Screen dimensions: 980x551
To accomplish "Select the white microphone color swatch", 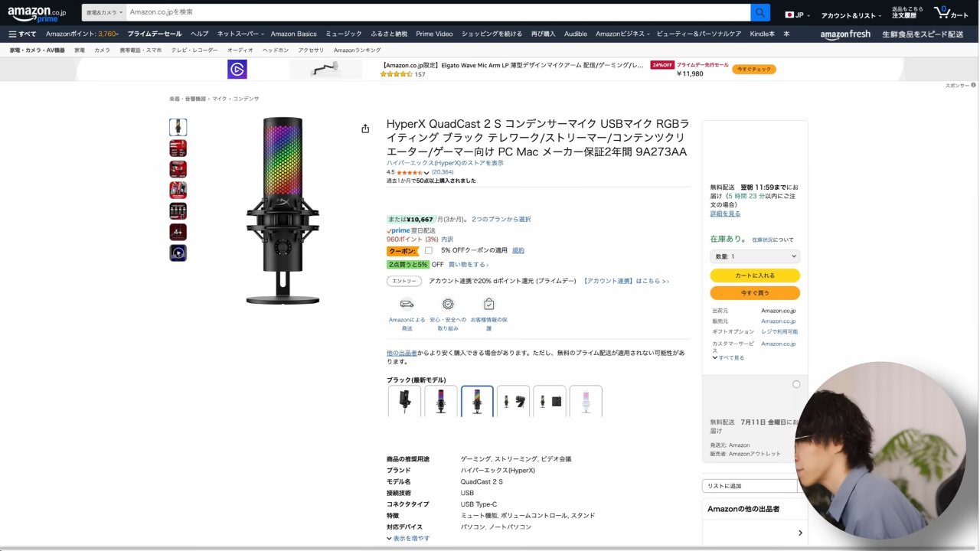I will coord(586,401).
